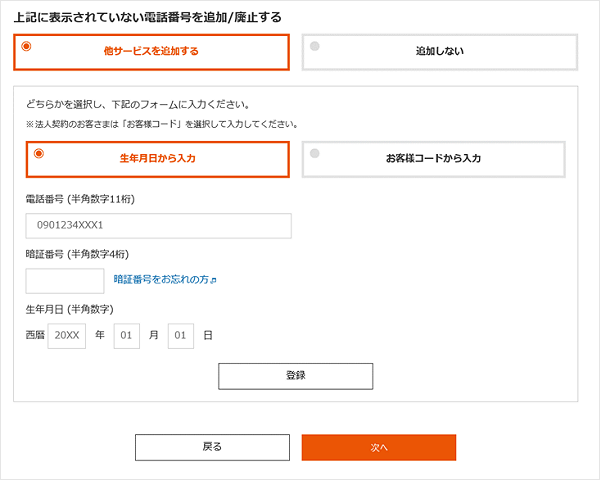Screen dimensions: 600x480
Task: Click the 暗証番号 (半角数字4桁) label
Action: 76,254
